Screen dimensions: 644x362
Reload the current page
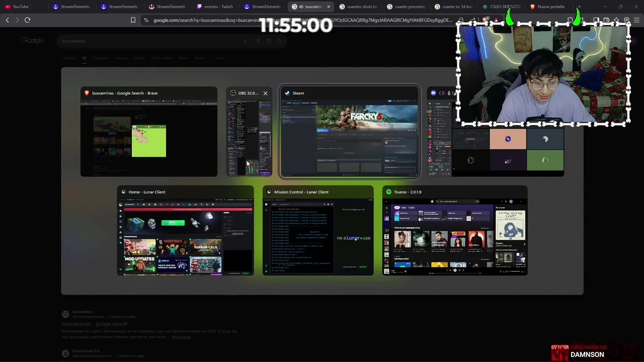coord(28,20)
